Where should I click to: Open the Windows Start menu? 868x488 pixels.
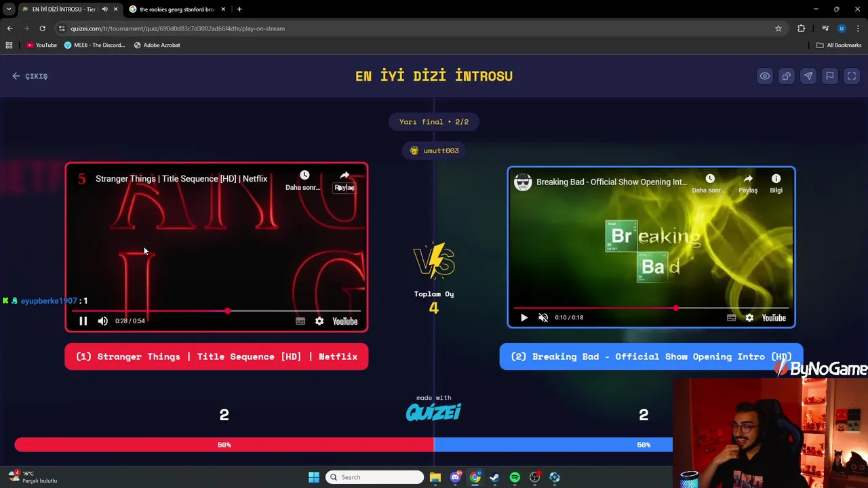pyautogui.click(x=313, y=477)
